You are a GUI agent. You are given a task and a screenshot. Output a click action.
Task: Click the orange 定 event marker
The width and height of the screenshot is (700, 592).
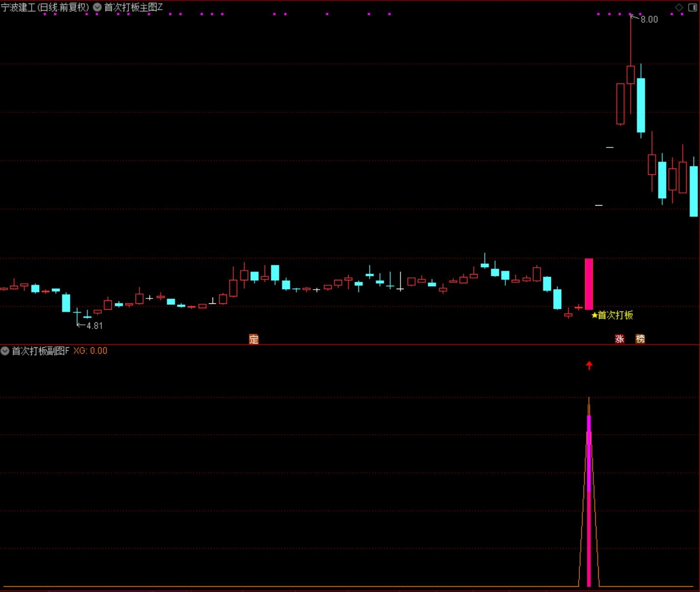pos(253,339)
